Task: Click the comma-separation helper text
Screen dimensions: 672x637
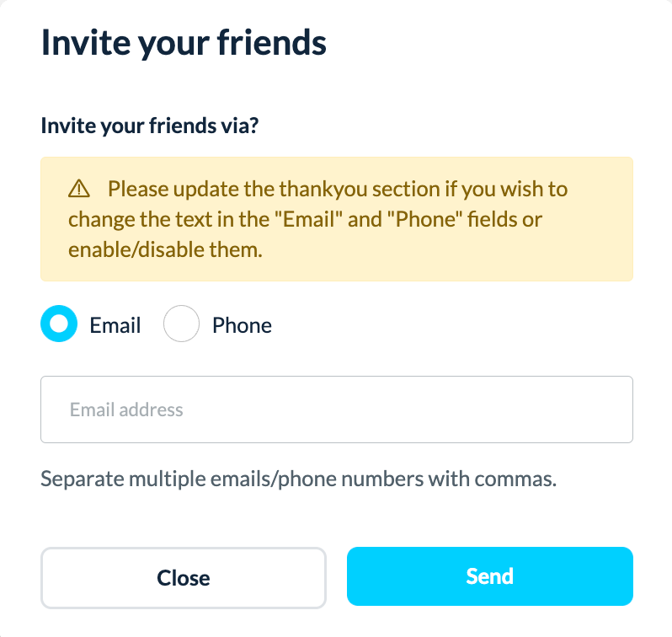Action: [x=299, y=480]
